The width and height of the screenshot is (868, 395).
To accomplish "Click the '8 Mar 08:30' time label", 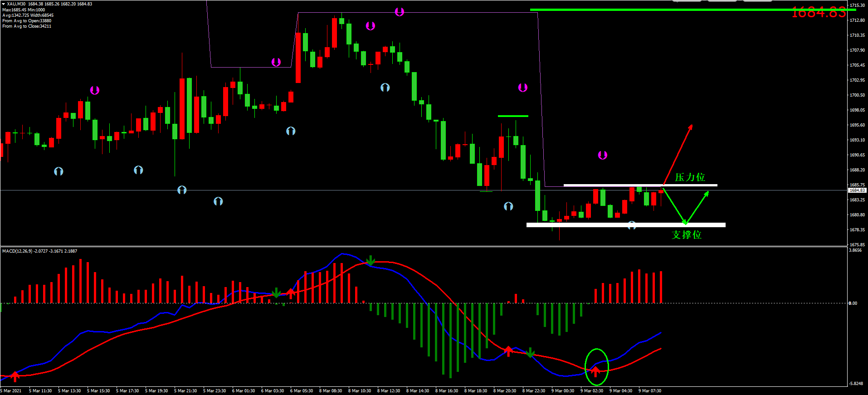I will click(x=331, y=391).
